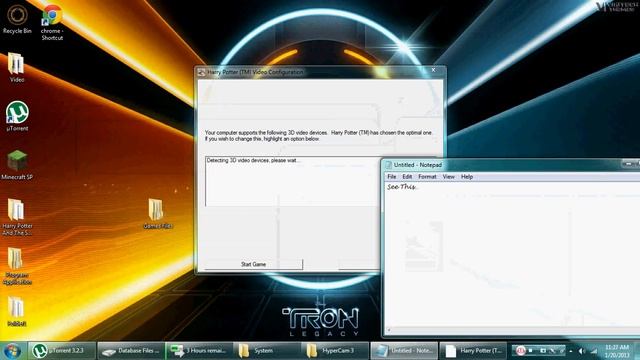This screenshot has width=640, height=360.
Task: Open the Windows Start menu orb
Action: coord(12,351)
